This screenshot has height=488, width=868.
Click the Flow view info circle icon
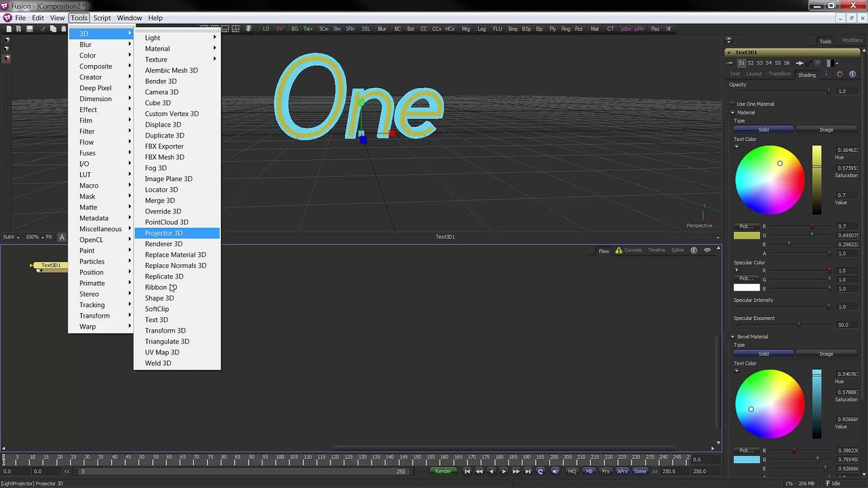tap(694, 251)
